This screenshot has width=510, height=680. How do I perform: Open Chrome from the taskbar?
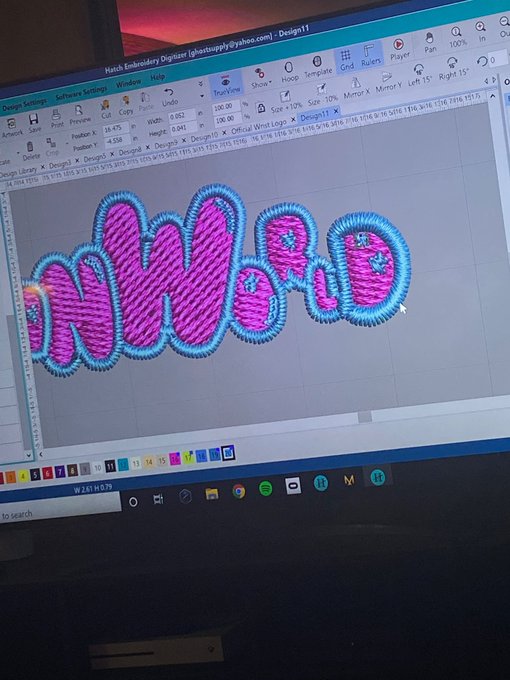click(x=239, y=491)
